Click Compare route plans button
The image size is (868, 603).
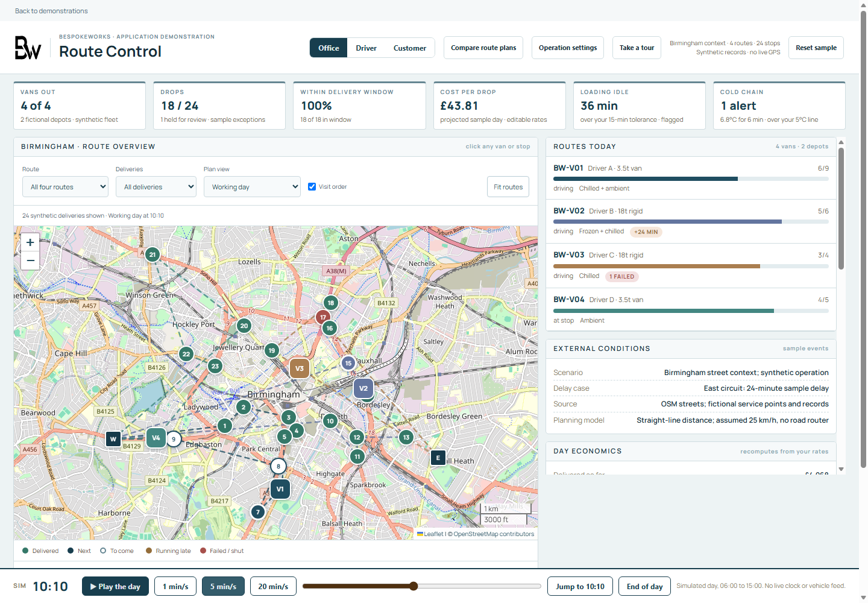coord(483,48)
